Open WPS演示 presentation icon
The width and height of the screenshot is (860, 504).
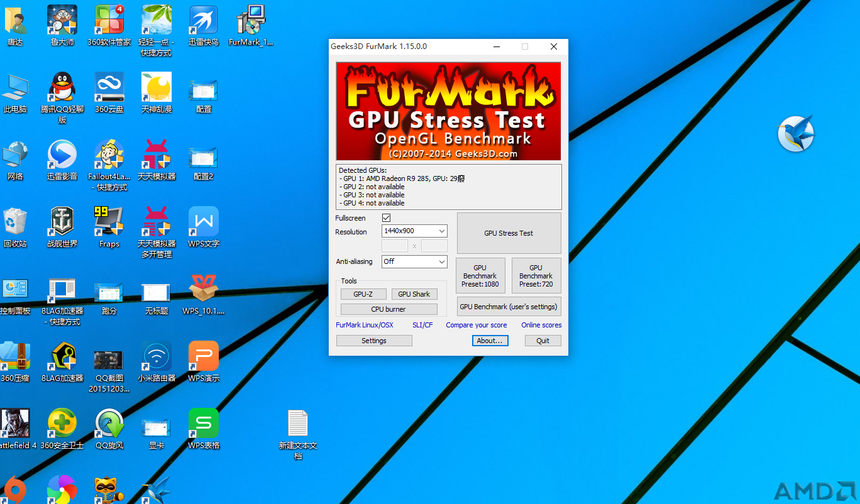pos(203,357)
